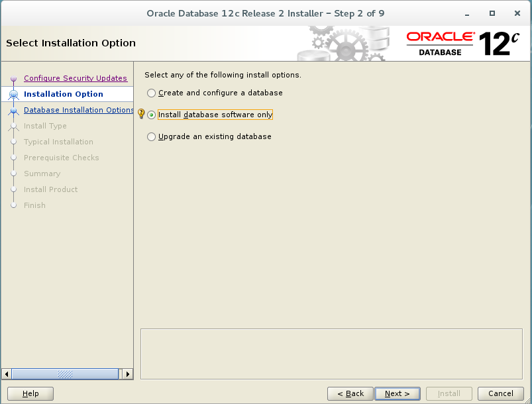Viewport: 532px width, 404px height.
Task: Click the empty message box area
Action: 331,354
